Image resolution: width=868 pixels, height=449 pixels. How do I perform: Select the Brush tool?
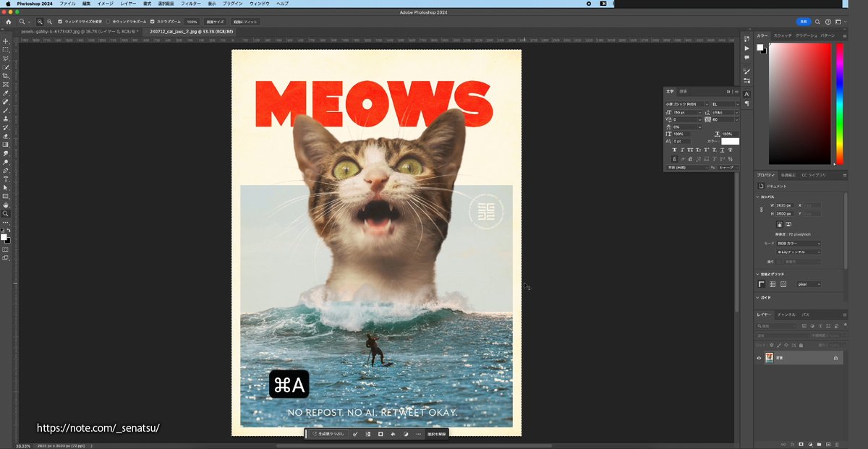click(6, 111)
